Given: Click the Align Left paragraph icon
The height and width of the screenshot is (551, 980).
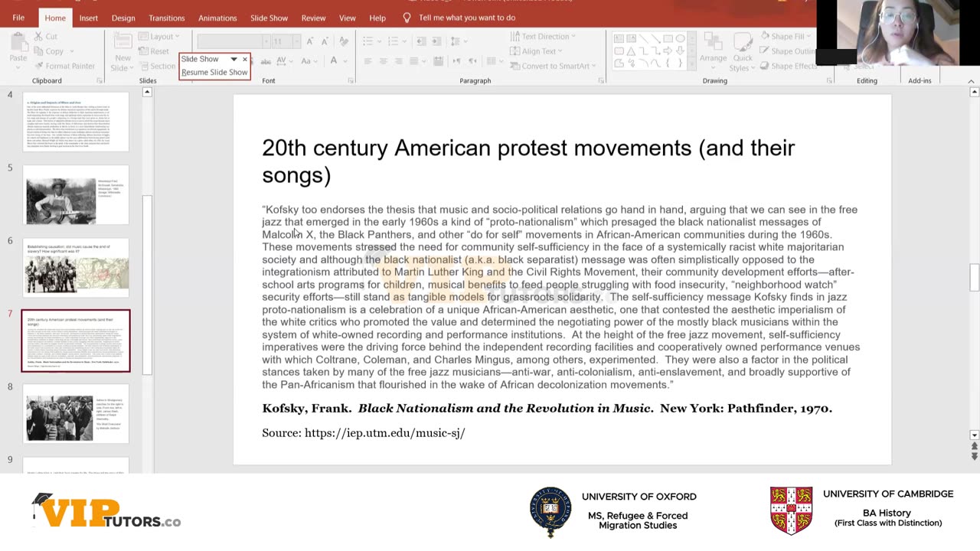Looking at the screenshot, I should coord(367,61).
